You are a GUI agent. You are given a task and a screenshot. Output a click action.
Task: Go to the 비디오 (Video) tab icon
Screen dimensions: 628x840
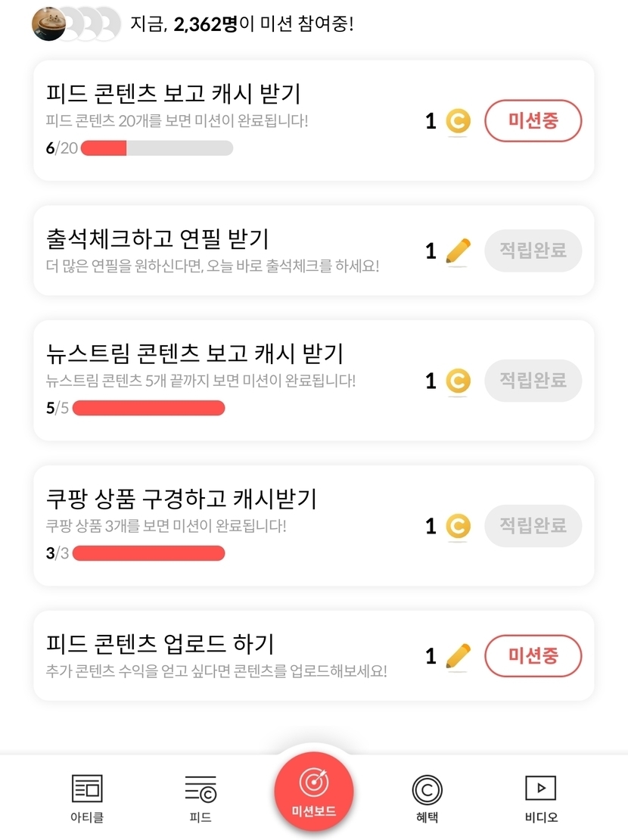click(541, 789)
